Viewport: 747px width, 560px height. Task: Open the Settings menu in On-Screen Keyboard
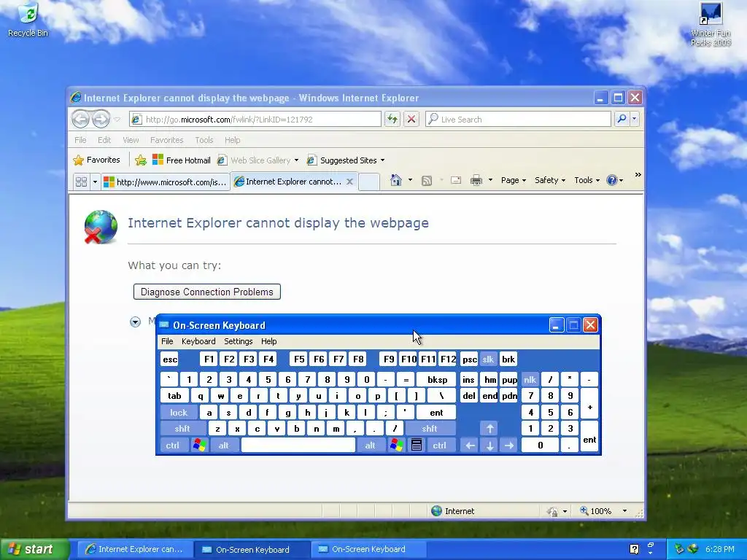tap(239, 341)
